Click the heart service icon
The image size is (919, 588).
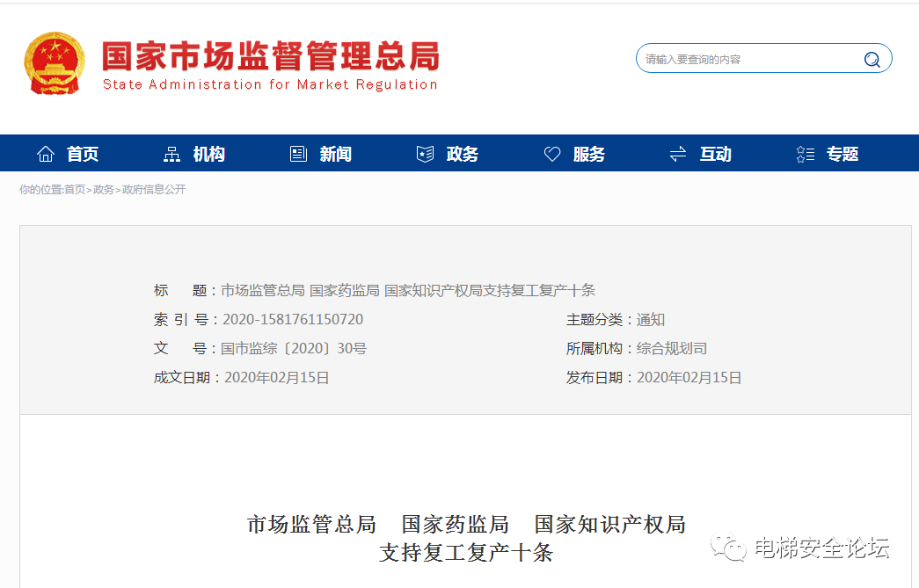[552, 155]
